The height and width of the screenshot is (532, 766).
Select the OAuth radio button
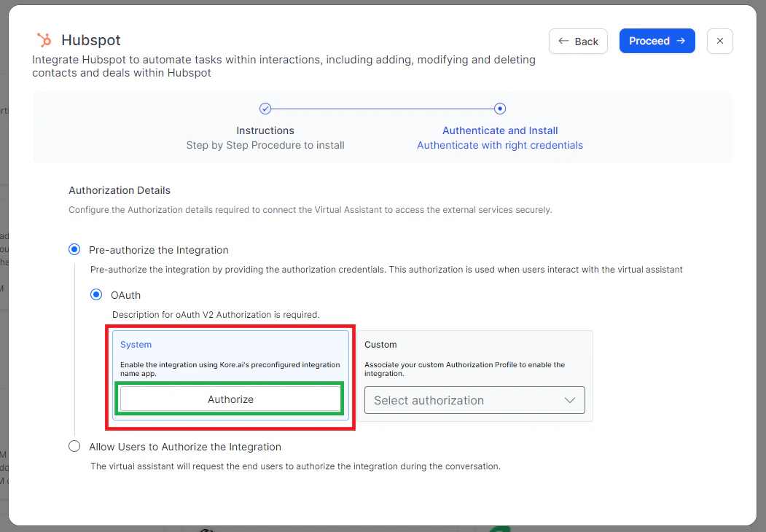coord(96,294)
